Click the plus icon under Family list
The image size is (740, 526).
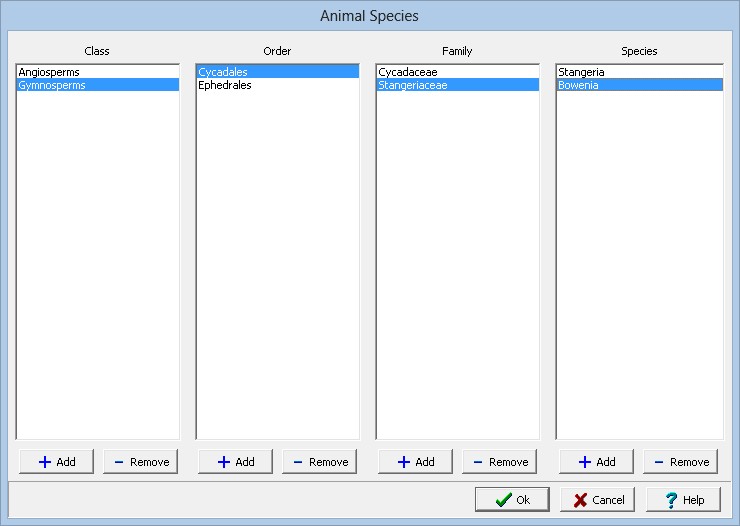(403, 462)
